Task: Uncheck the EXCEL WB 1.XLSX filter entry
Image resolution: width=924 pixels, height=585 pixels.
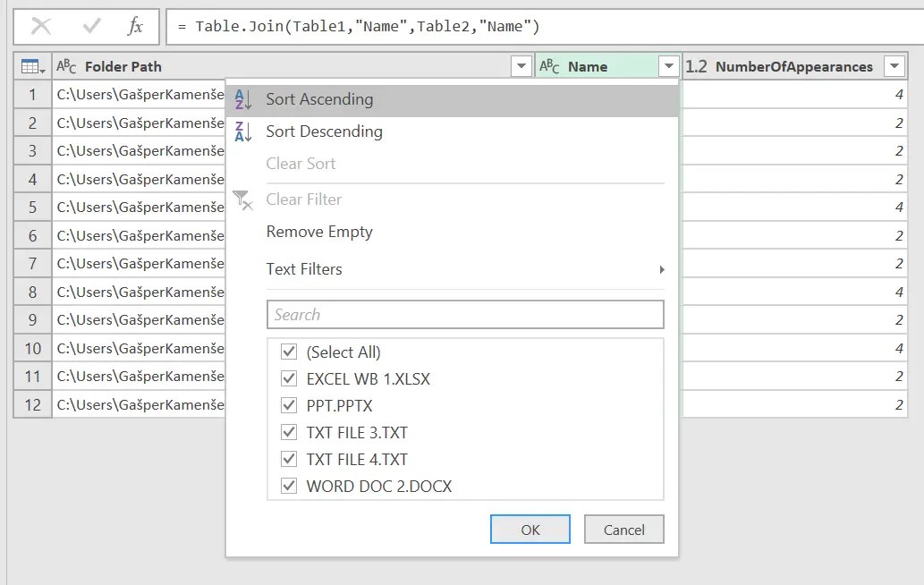Action: (288, 378)
